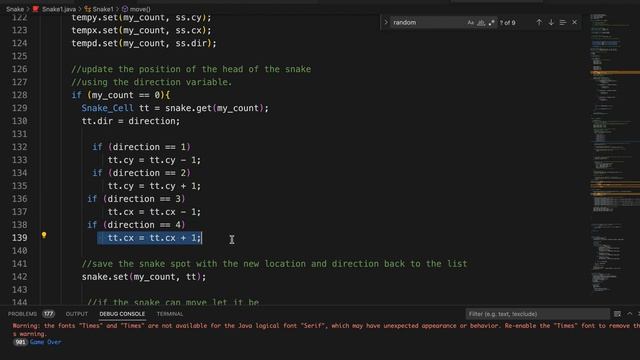Click the 'Game Over' console output
The width and height of the screenshot is (640, 360).
(x=45, y=342)
